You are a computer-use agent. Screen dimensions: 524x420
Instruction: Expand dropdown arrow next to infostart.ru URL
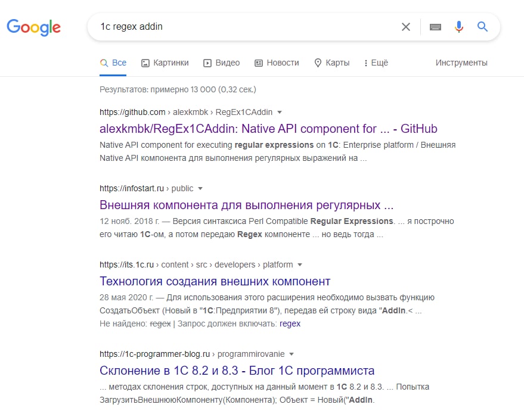pos(200,189)
